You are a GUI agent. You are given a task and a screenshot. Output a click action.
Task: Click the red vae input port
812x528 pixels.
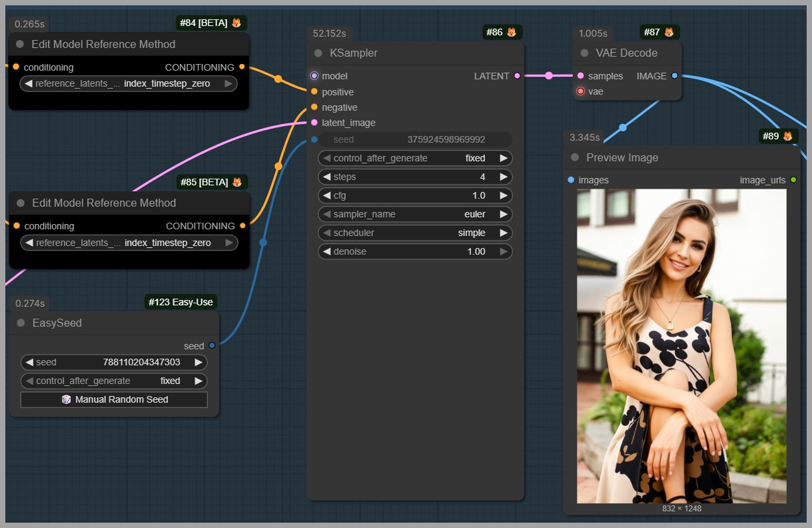coord(580,91)
